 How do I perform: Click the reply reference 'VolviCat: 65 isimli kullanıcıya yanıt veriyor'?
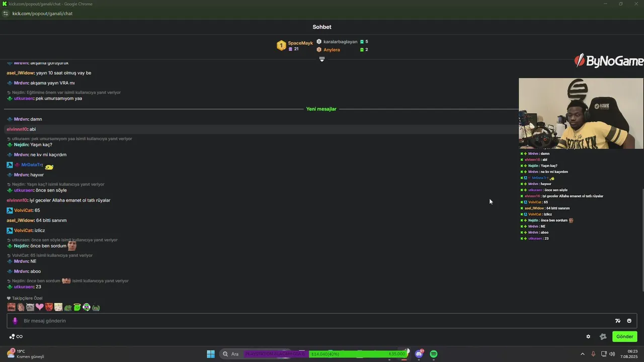(52, 255)
